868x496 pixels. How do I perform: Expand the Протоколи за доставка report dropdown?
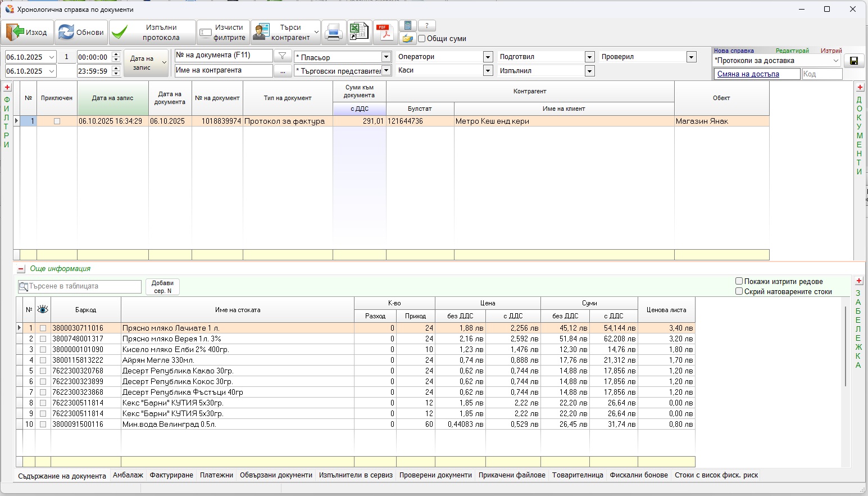pos(835,61)
